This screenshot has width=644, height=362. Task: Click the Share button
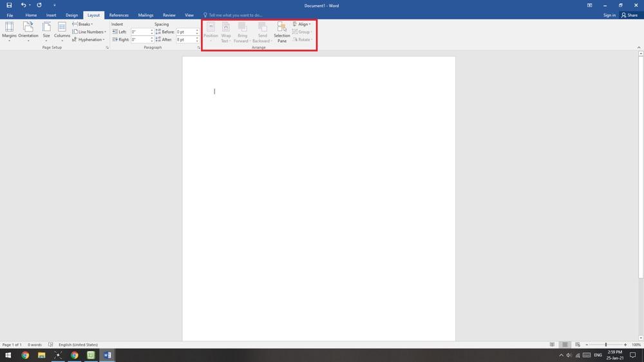tap(629, 15)
